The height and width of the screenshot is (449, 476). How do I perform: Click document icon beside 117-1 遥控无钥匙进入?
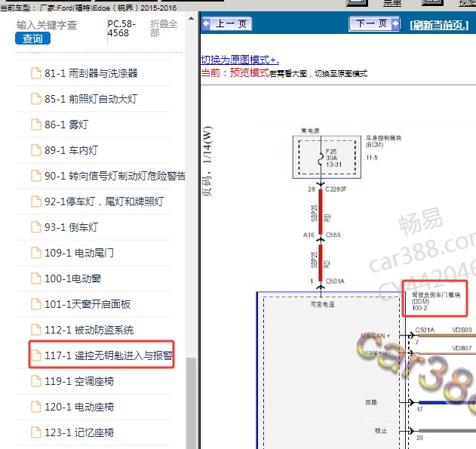36,355
